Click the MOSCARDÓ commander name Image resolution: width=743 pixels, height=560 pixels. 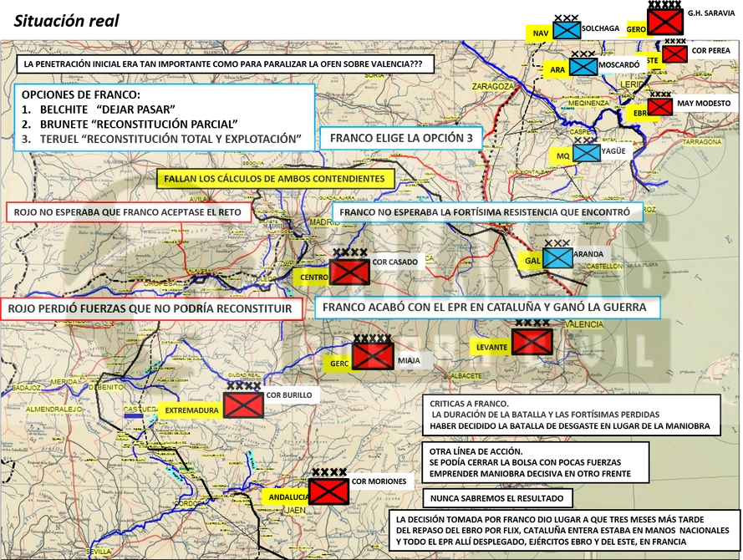(x=618, y=65)
